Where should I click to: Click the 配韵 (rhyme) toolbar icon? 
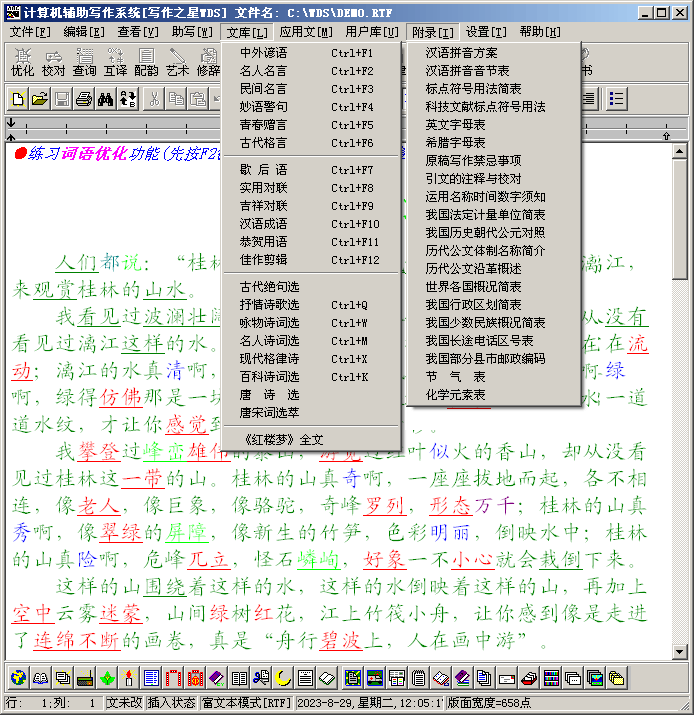146,62
